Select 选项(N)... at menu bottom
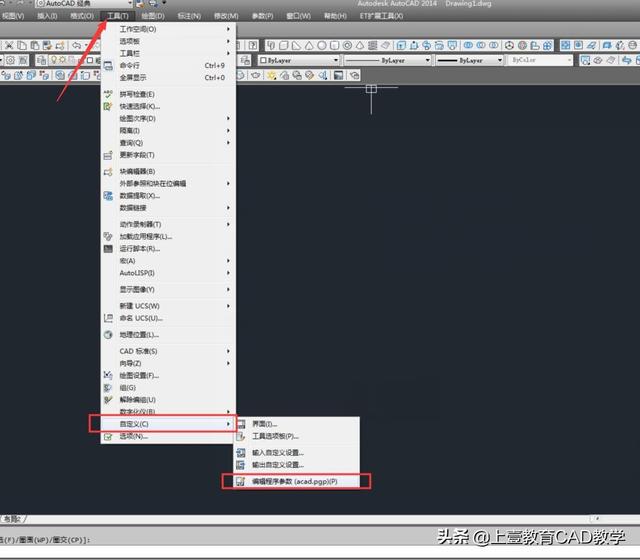This screenshot has width=640, height=560. point(168,436)
